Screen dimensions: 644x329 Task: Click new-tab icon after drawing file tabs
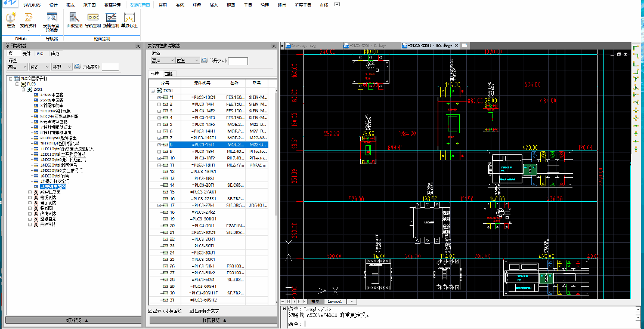click(464, 45)
